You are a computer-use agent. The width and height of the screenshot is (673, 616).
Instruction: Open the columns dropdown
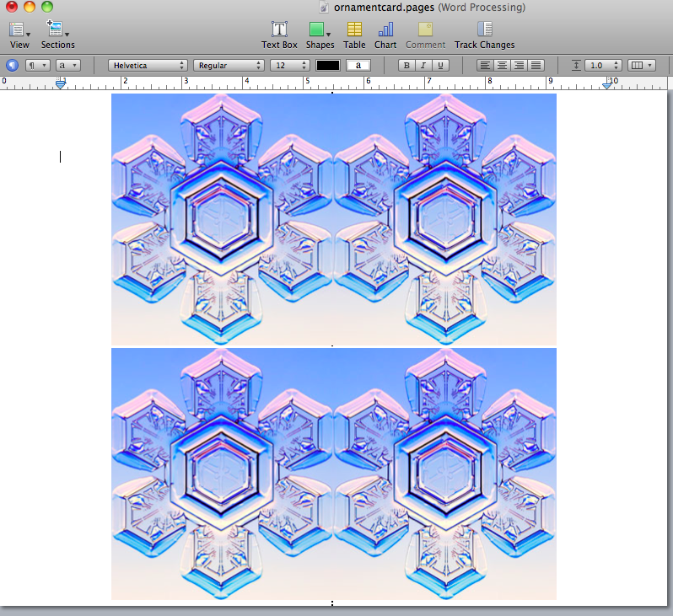(642, 65)
